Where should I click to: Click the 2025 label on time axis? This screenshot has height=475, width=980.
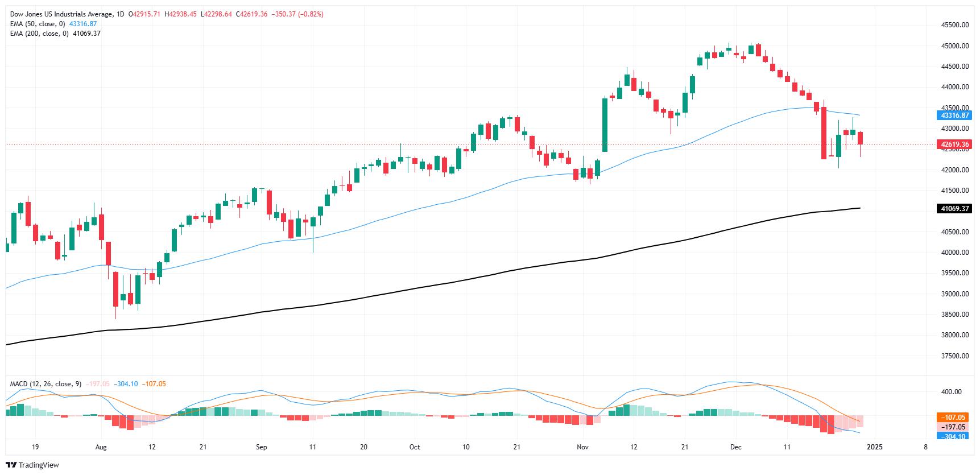click(x=874, y=447)
